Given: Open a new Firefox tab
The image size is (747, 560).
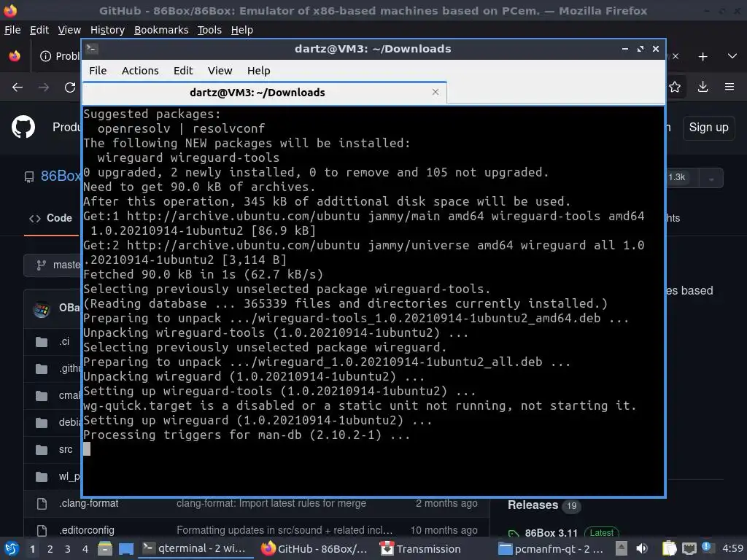Looking at the screenshot, I should (703, 57).
